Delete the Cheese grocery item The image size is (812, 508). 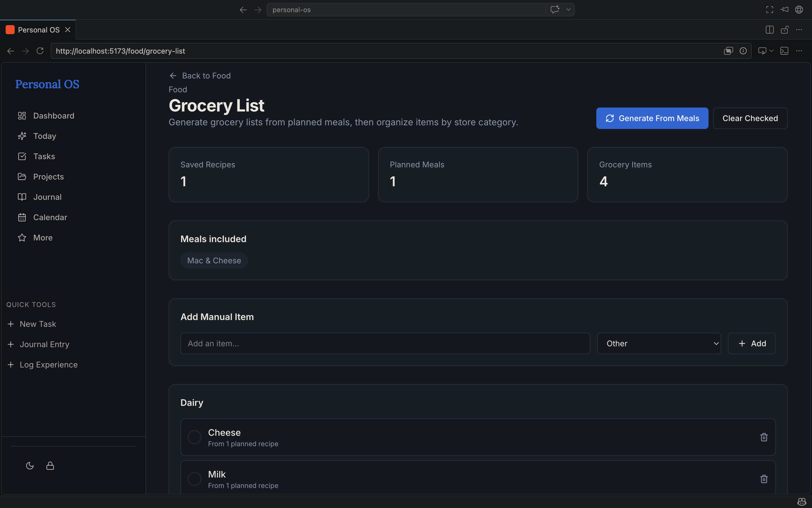click(764, 437)
